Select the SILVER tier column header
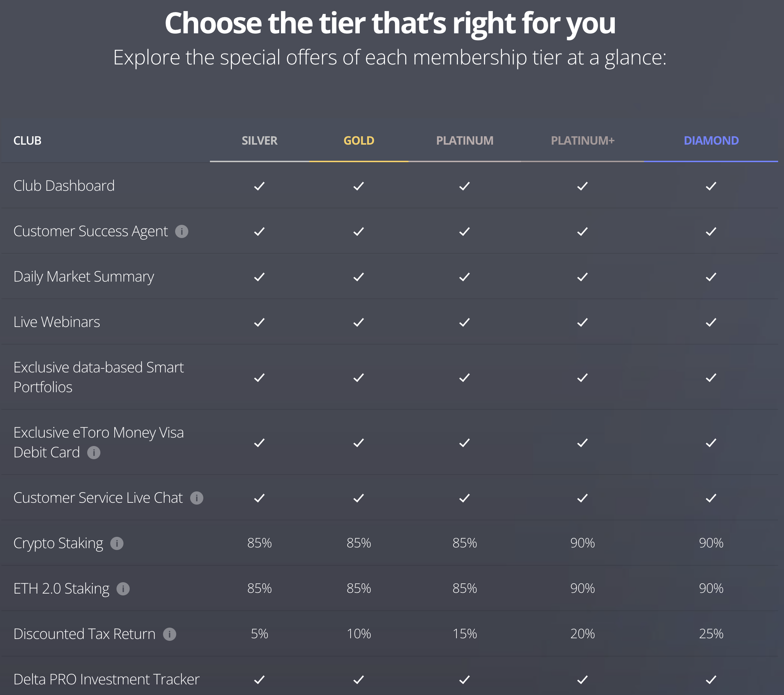This screenshot has width=784, height=695. point(259,141)
